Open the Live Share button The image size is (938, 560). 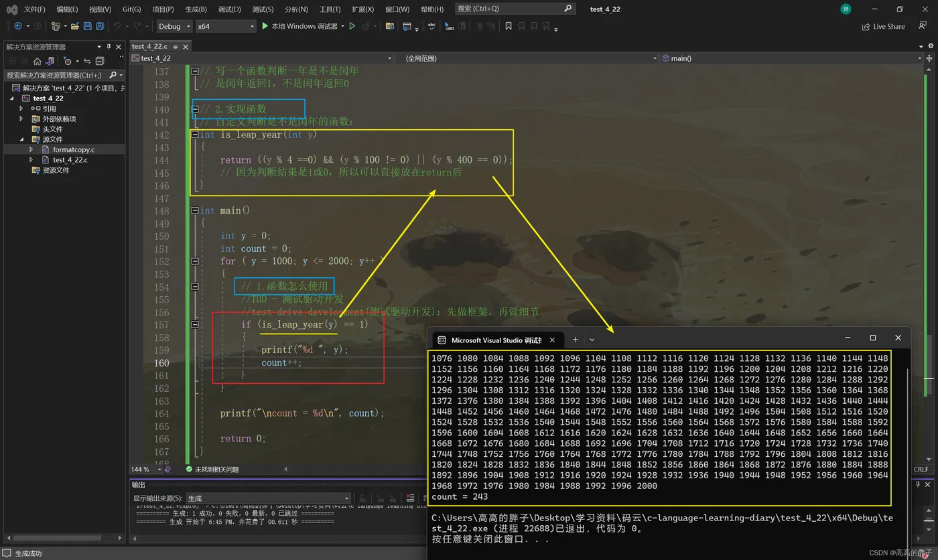tap(883, 26)
